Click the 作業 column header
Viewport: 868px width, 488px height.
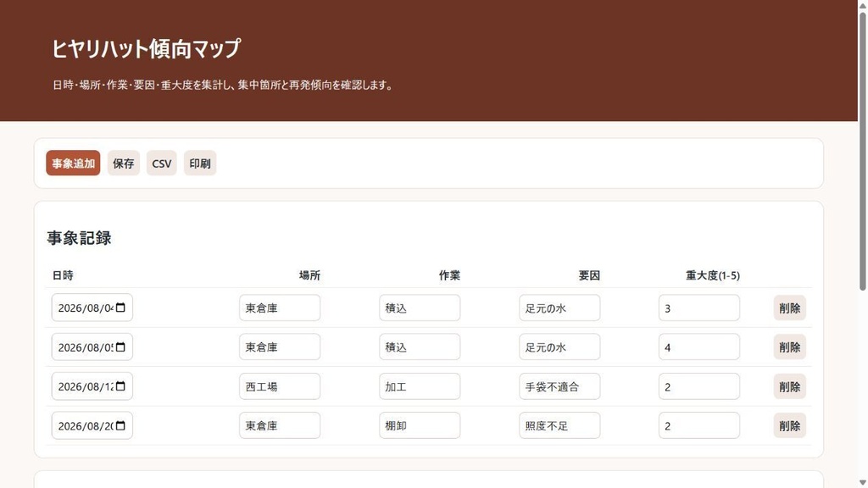449,275
